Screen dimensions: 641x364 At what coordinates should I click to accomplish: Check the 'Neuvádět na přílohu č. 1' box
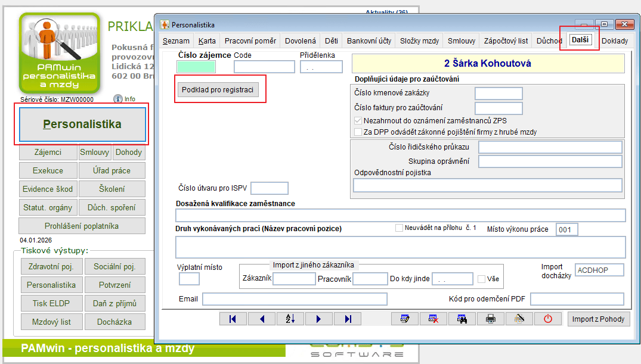[x=400, y=228]
